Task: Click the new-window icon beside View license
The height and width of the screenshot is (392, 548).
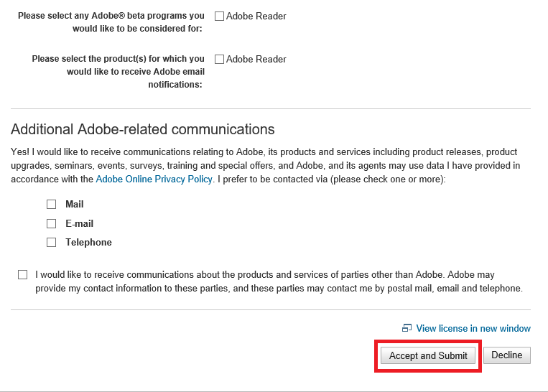Action: tap(407, 329)
